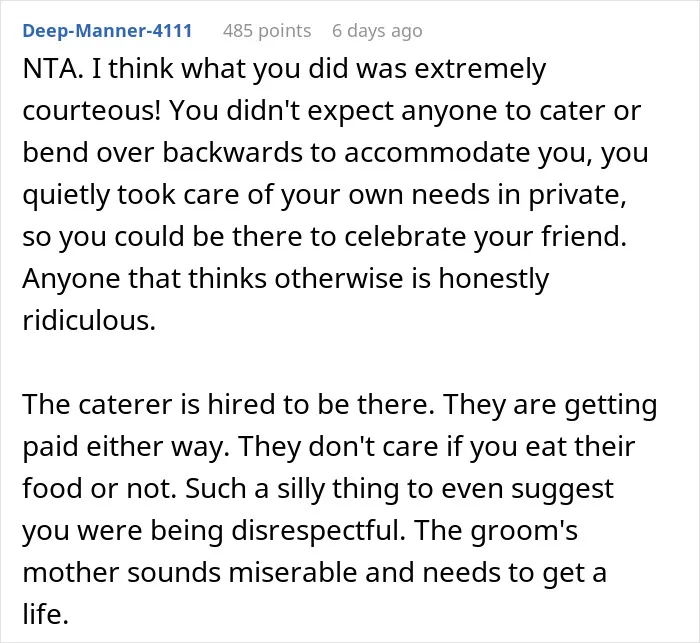This screenshot has height=643, width=700.
Task: Click the word miserable in the comment
Action: (293, 572)
